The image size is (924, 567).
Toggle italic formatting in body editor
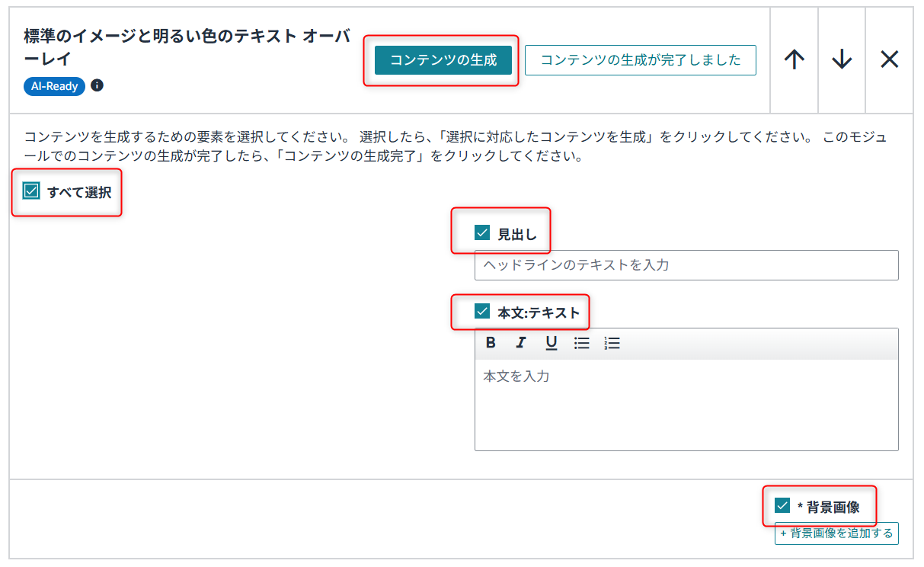[x=521, y=343]
